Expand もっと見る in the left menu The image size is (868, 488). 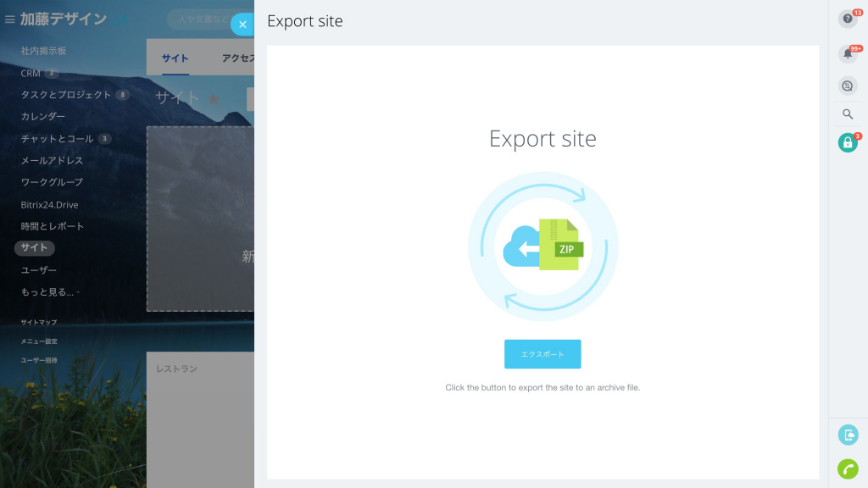pyautogui.click(x=49, y=292)
